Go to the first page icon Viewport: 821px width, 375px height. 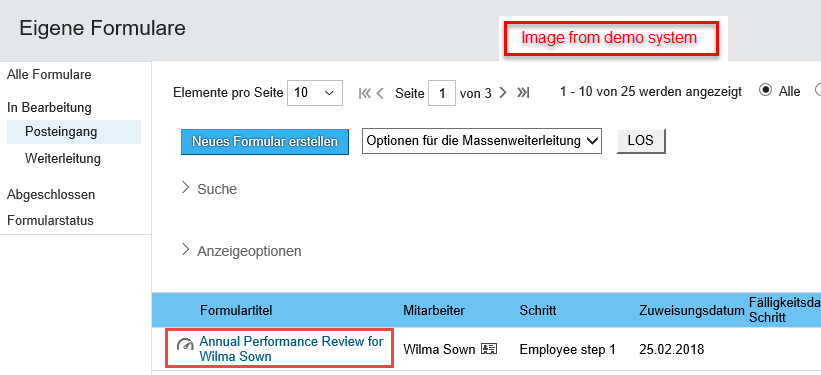click(x=364, y=93)
